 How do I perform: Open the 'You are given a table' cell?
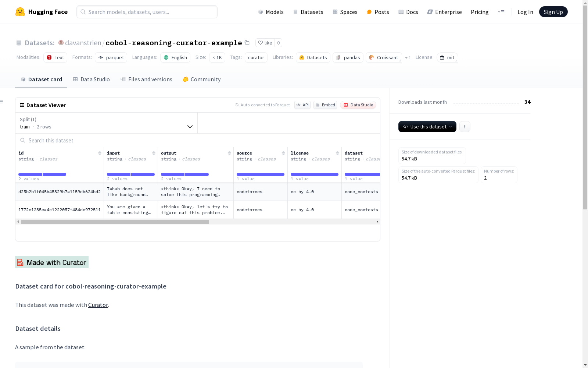point(131,210)
